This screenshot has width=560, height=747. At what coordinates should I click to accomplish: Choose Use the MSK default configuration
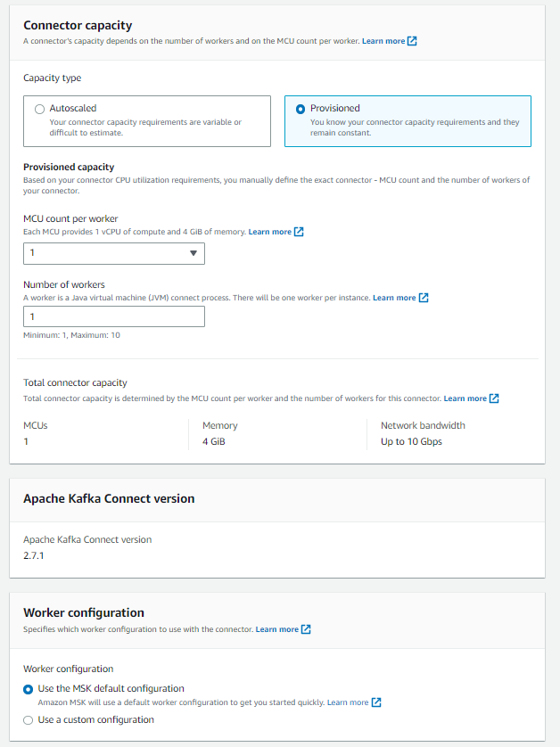[29, 689]
